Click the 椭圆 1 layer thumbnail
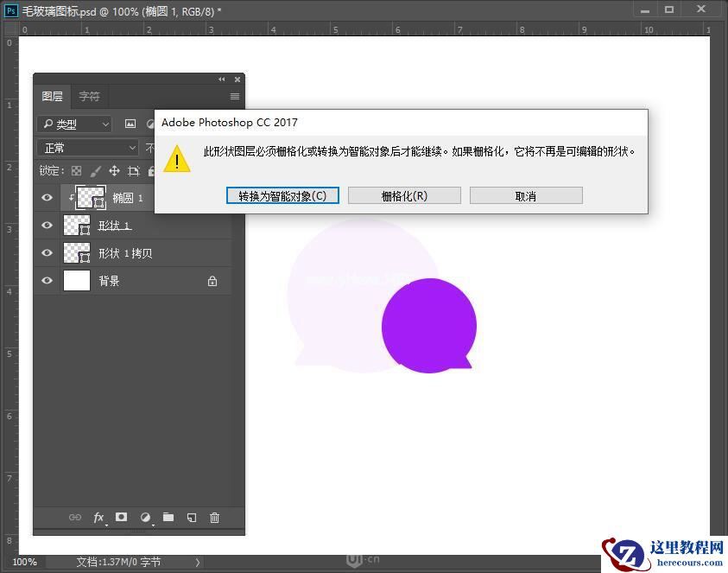 [x=90, y=197]
